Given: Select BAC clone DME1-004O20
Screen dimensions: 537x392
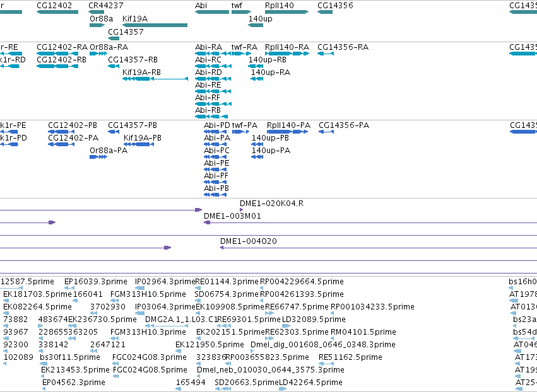Looking at the screenshot, I should point(379,248).
